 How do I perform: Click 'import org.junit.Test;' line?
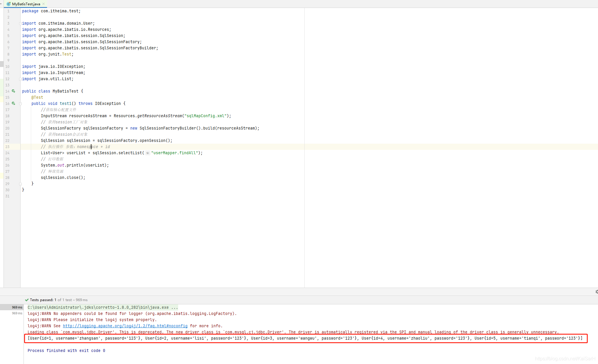tap(48, 54)
